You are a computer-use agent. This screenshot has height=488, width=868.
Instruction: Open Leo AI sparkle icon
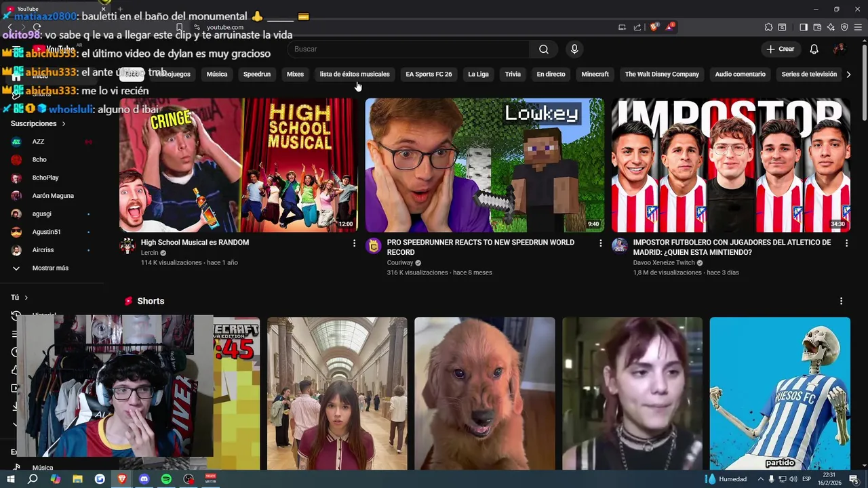831,27
